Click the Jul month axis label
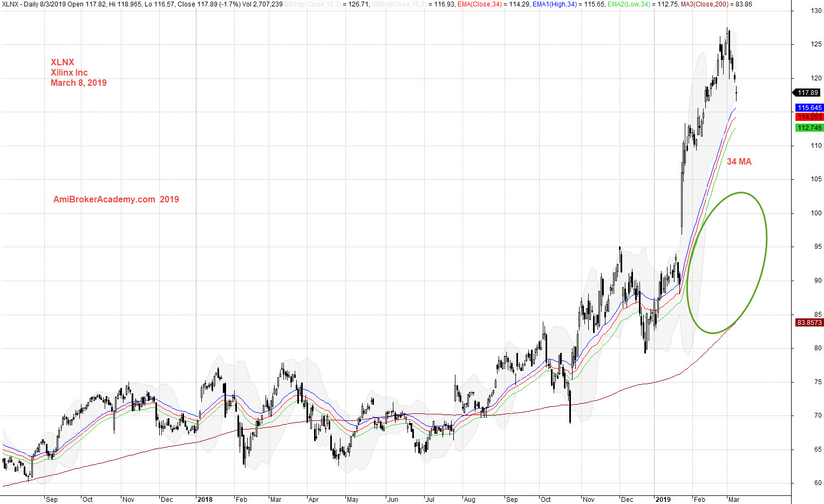The image size is (824, 504). point(430,500)
